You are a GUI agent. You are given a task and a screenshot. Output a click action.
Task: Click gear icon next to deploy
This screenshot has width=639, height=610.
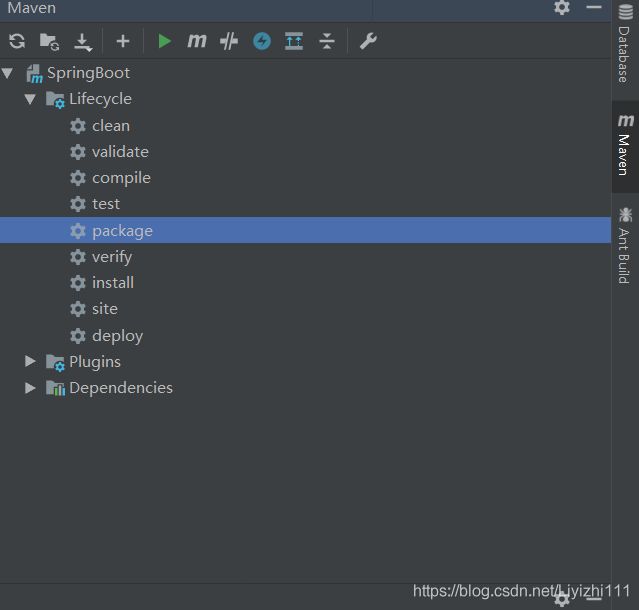pyautogui.click(x=78, y=336)
